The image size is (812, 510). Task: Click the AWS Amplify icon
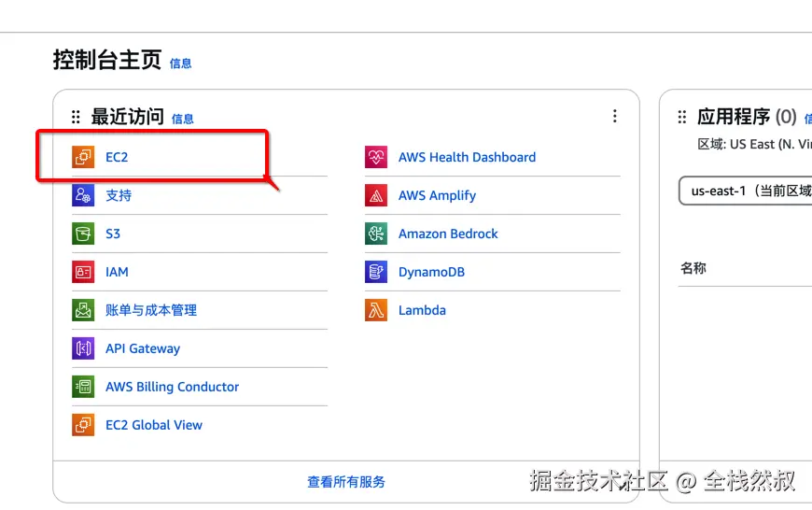[x=376, y=195]
